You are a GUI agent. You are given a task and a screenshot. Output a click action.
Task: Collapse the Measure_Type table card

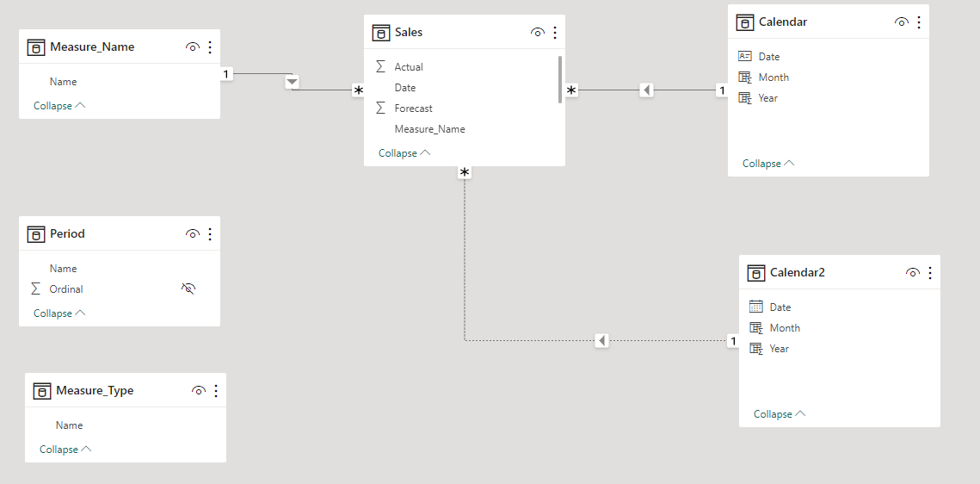coord(65,450)
